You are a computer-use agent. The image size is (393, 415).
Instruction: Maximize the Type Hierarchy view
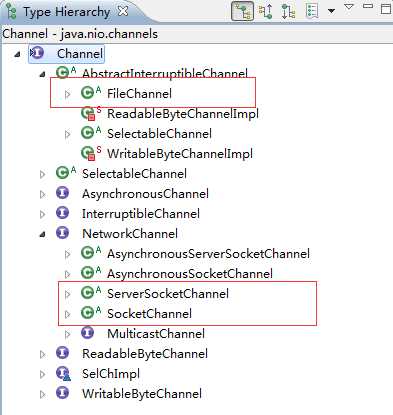pyautogui.click(x=386, y=9)
